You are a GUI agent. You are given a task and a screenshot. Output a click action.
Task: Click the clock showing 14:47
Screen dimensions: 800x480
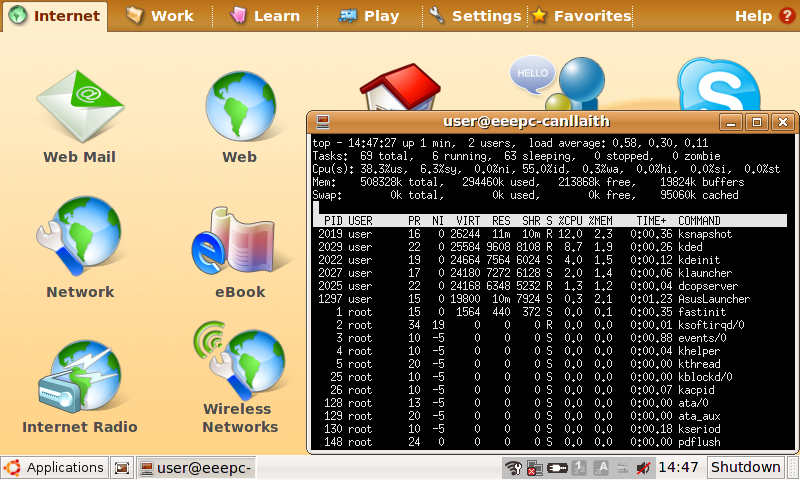tap(679, 467)
